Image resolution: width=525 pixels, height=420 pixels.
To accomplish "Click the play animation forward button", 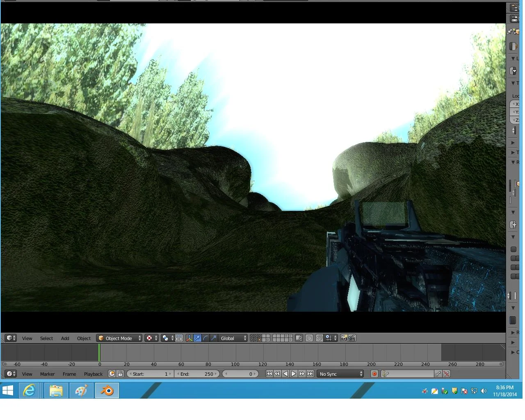I will coord(294,374).
